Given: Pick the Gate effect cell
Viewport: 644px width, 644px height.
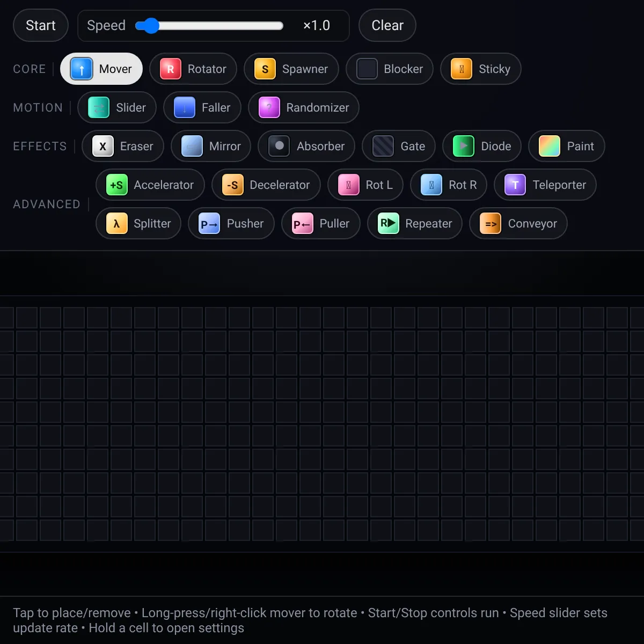Looking at the screenshot, I should 399,146.
